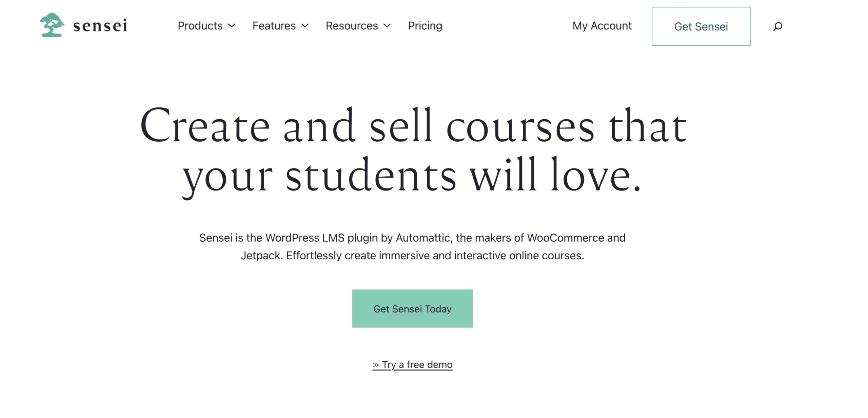
Task: Expand the chevron beside Products
Action: point(232,26)
